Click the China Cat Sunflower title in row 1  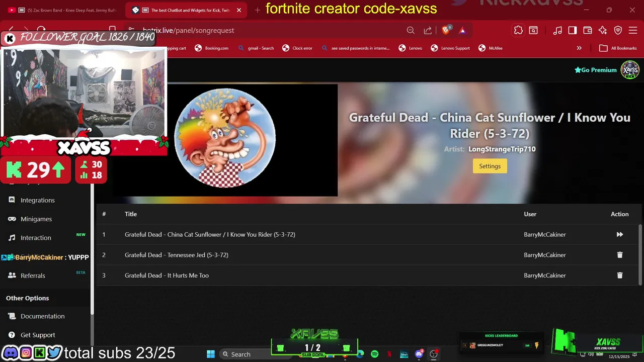pos(210,234)
